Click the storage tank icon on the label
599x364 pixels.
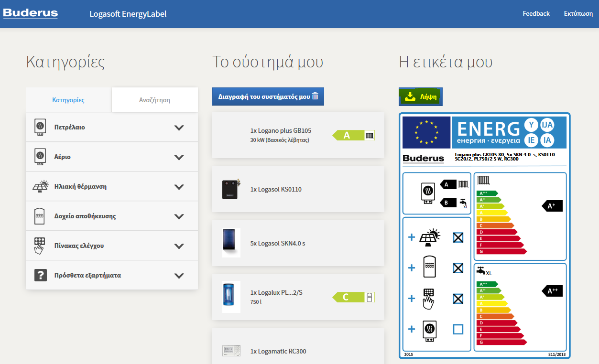[x=429, y=267]
